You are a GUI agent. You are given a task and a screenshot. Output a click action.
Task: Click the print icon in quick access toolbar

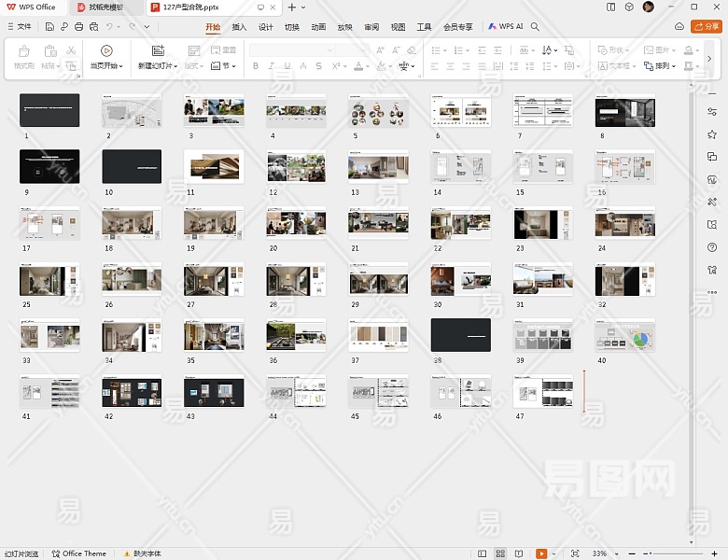[x=78, y=27]
